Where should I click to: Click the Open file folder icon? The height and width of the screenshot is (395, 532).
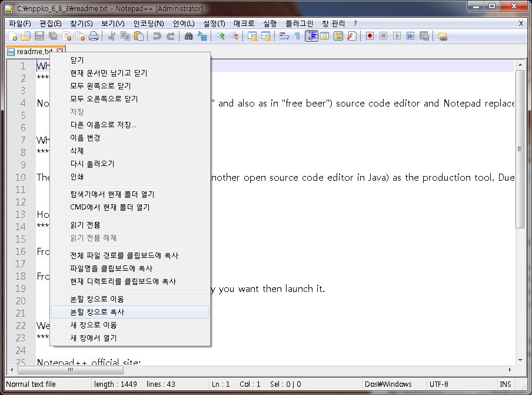coord(26,36)
